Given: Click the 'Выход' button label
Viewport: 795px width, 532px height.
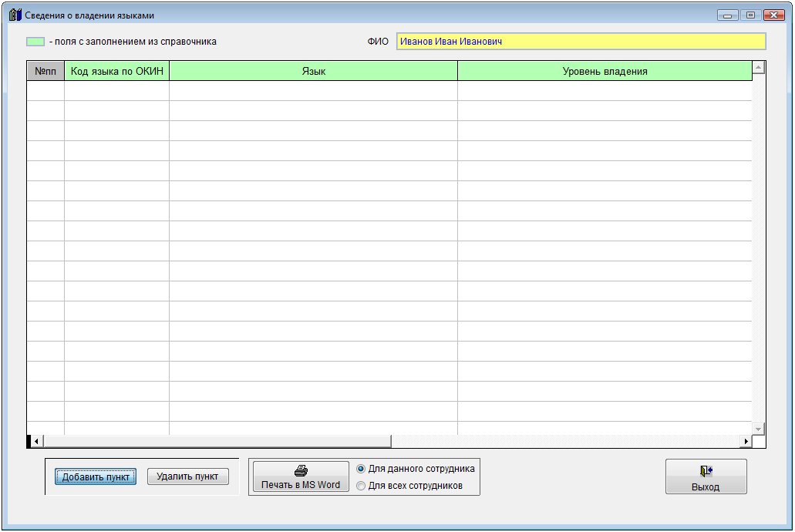Looking at the screenshot, I should coord(706,487).
